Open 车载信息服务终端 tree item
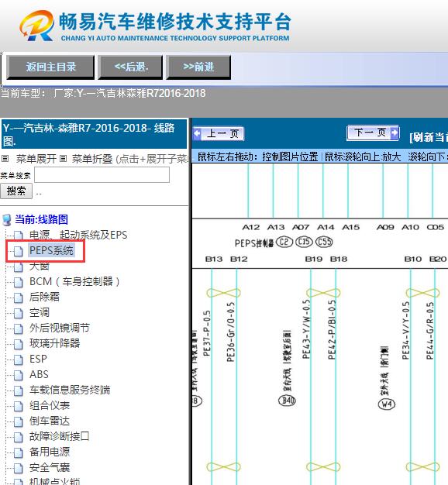This screenshot has width=448, height=485. (70, 390)
